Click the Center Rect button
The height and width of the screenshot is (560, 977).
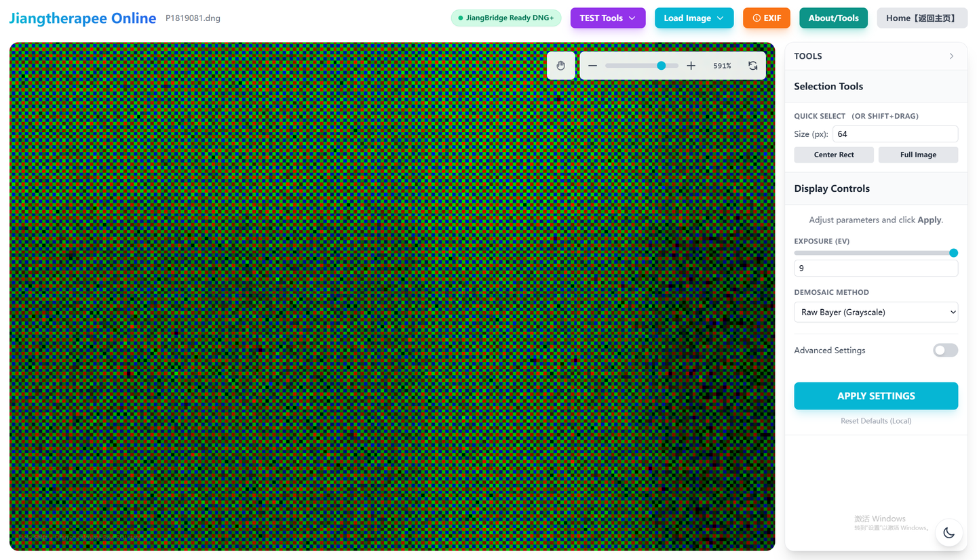(x=834, y=155)
